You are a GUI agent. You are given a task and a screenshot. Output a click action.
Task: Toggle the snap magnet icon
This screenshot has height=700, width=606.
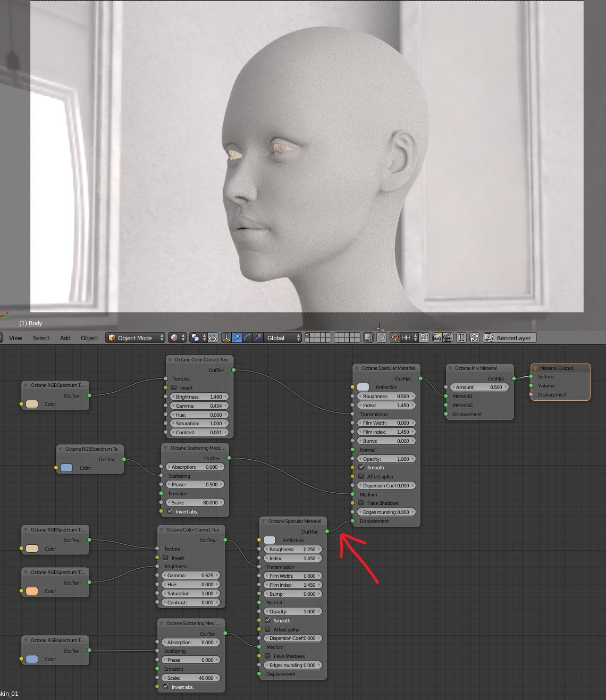[x=394, y=338]
